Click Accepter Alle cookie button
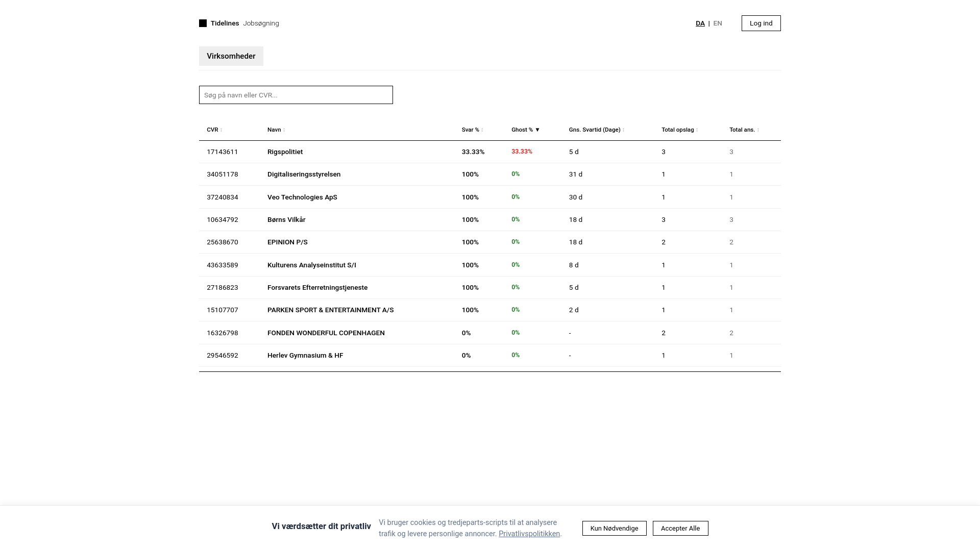This screenshot has width=980, height=551. (680, 528)
